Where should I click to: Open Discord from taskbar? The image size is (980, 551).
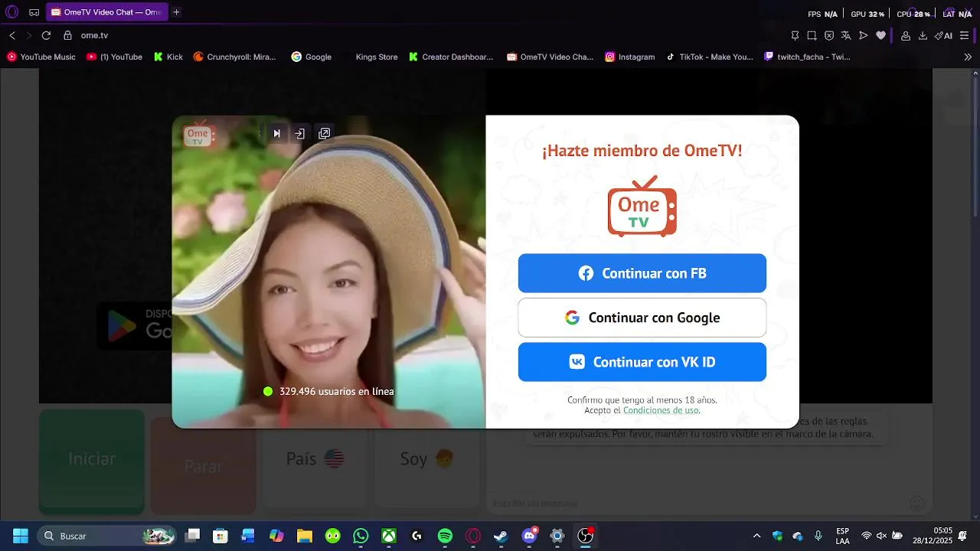click(x=529, y=536)
